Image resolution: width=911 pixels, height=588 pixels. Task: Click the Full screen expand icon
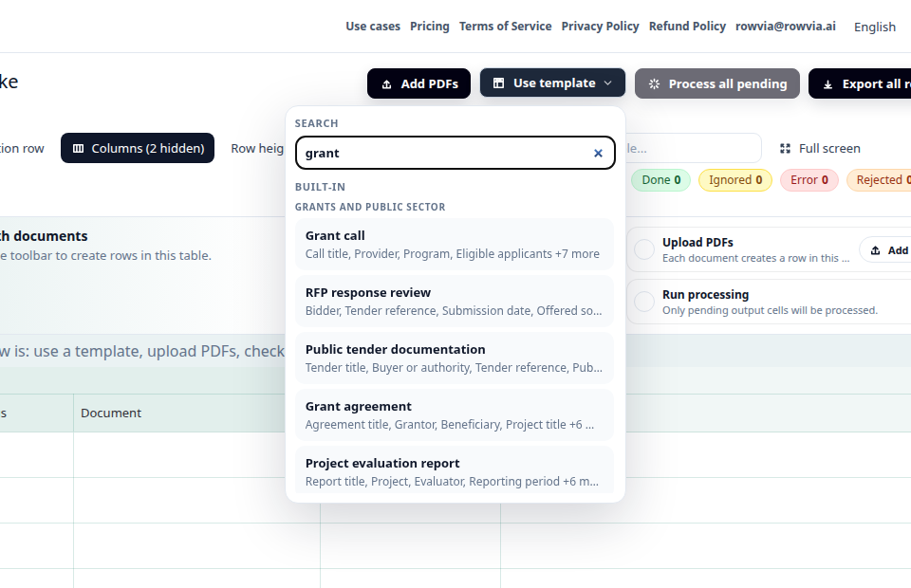785,149
